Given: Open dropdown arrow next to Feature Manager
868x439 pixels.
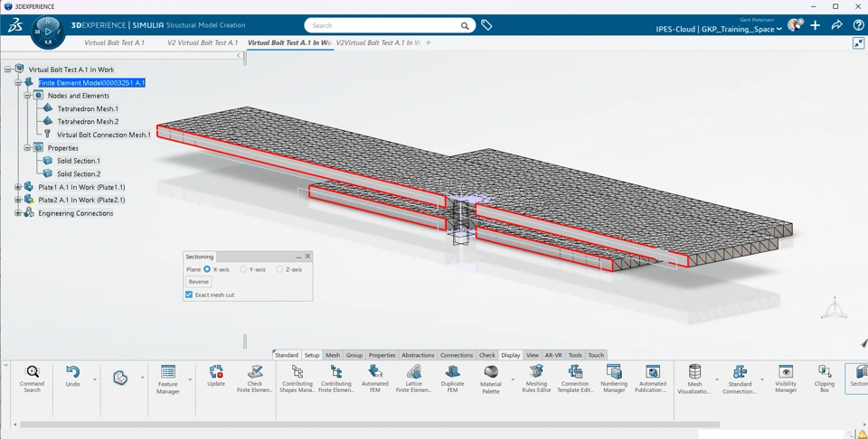Looking at the screenshot, I should coord(191,379).
